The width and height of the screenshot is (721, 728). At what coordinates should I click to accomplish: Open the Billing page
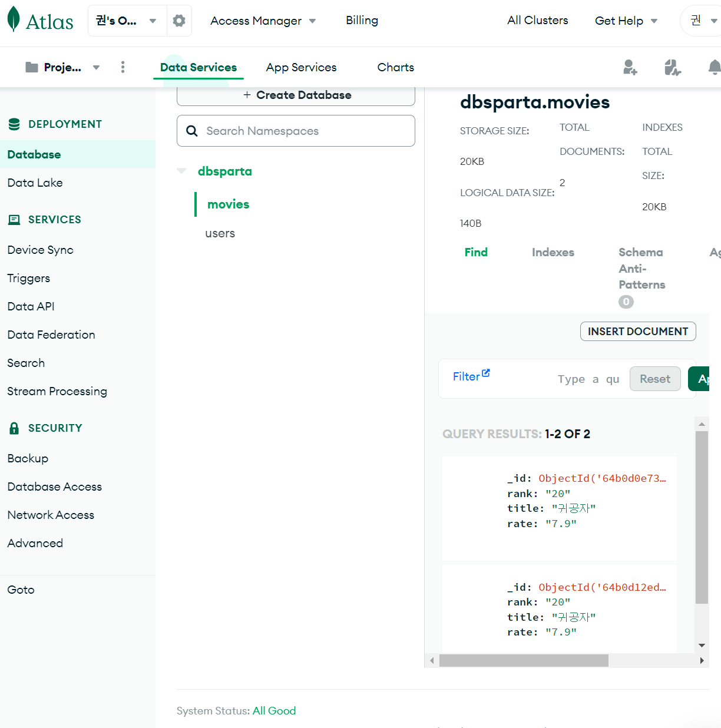362,20
